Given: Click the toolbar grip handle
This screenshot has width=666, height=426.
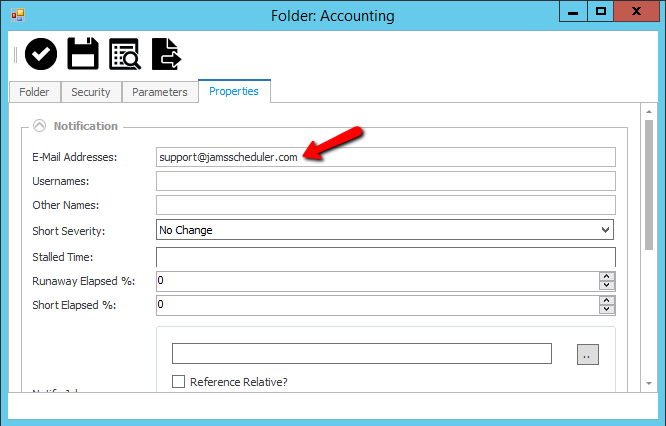Looking at the screenshot, I should pos(15,55).
